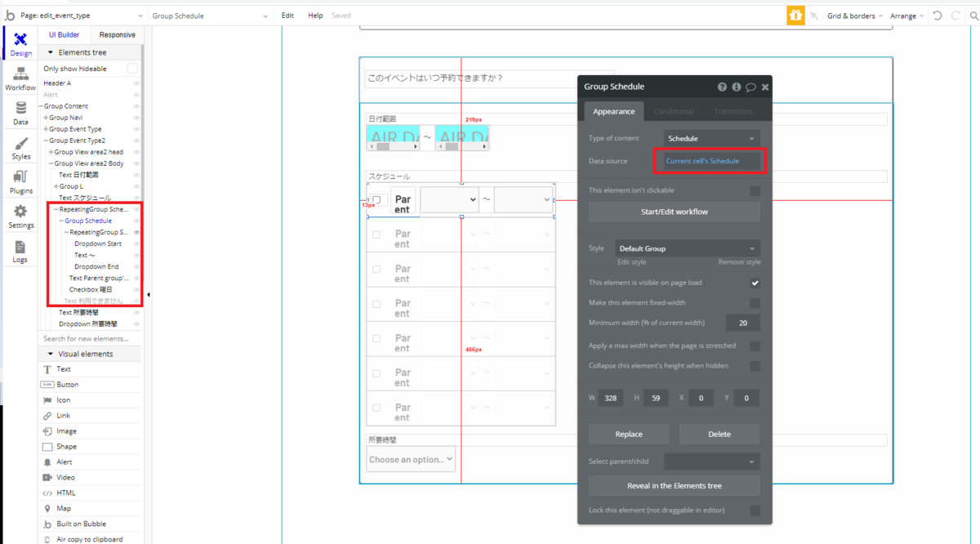This screenshot has width=980, height=544.
Task: Add an HTML visual element
Action: click(90, 493)
